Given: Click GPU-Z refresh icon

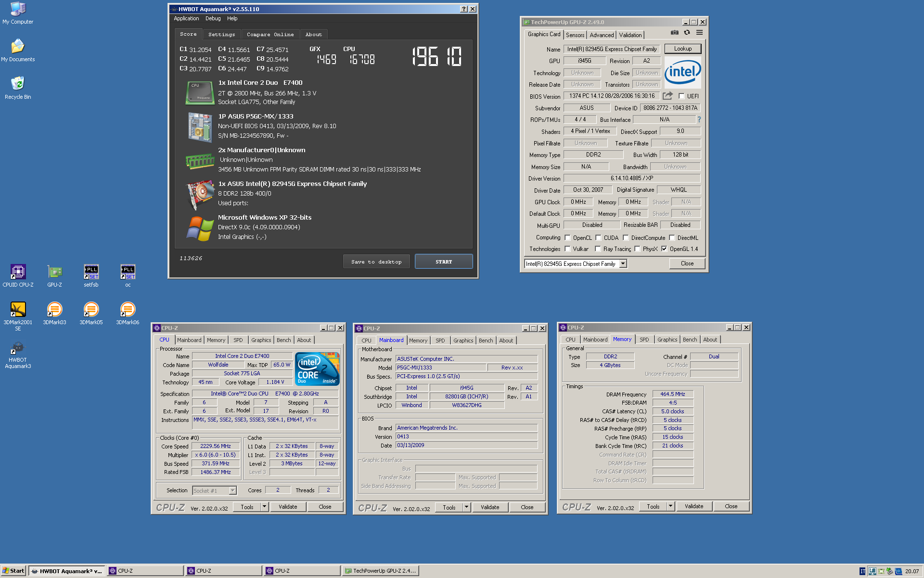Looking at the screenshot, I should pyautogui.click(x=687, y=32).
